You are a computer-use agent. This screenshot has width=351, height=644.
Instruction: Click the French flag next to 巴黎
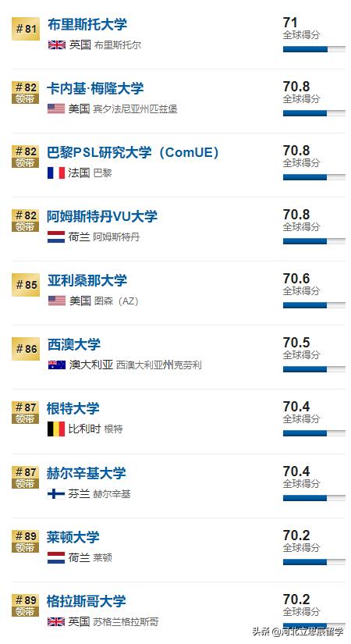click(56, 173)
